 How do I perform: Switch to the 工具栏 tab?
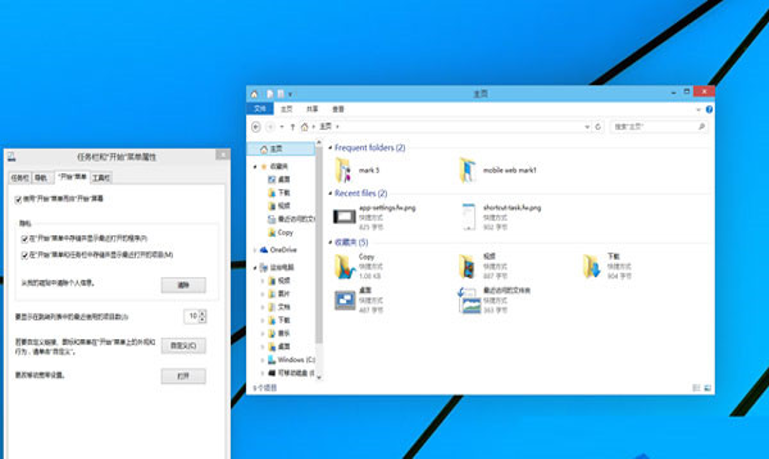click(101, 178)
